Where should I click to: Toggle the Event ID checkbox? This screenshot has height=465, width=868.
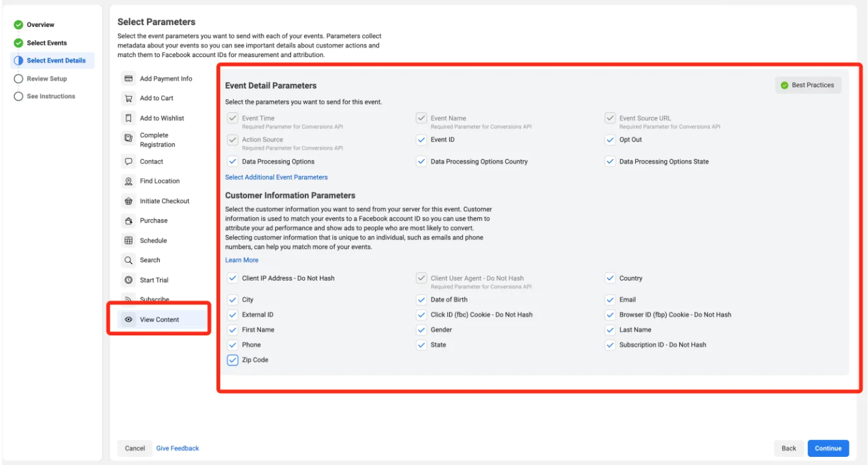pyautogui.click(x=421, y=140)
